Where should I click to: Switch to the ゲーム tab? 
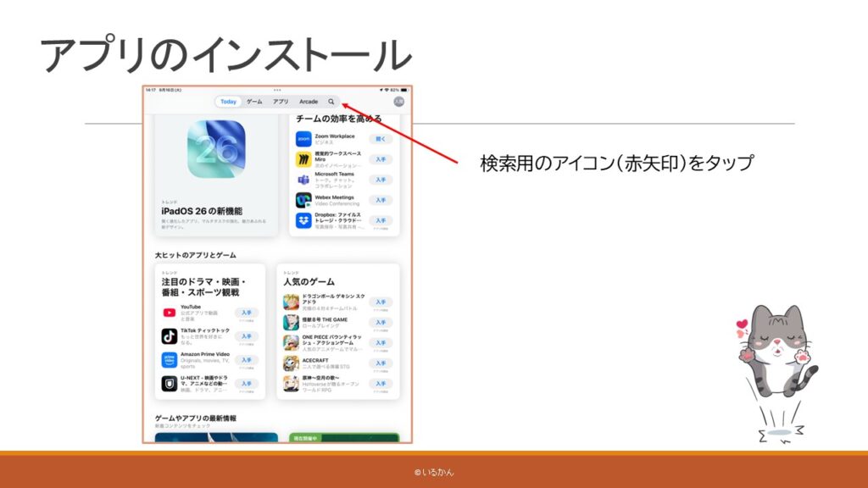point(254,102)
